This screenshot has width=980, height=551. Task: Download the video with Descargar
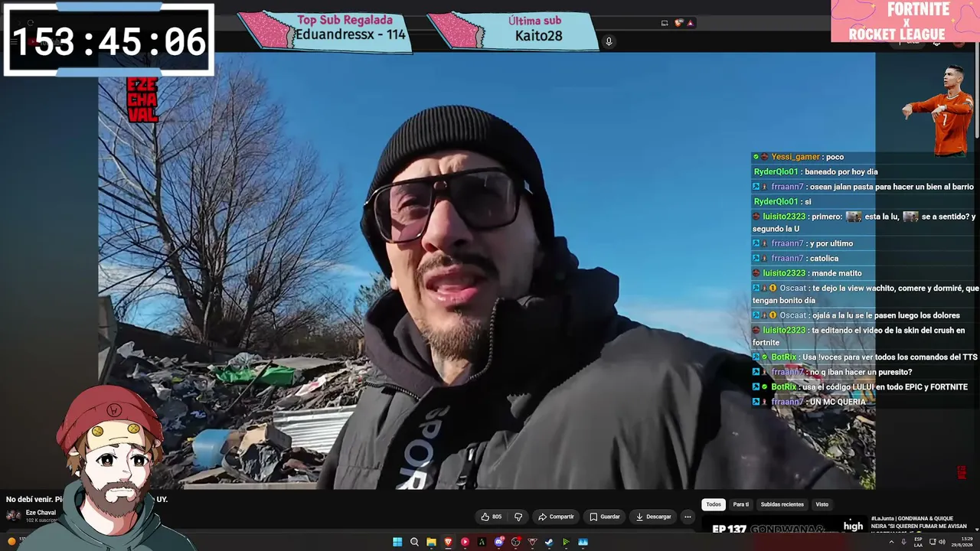click(653, 517)
